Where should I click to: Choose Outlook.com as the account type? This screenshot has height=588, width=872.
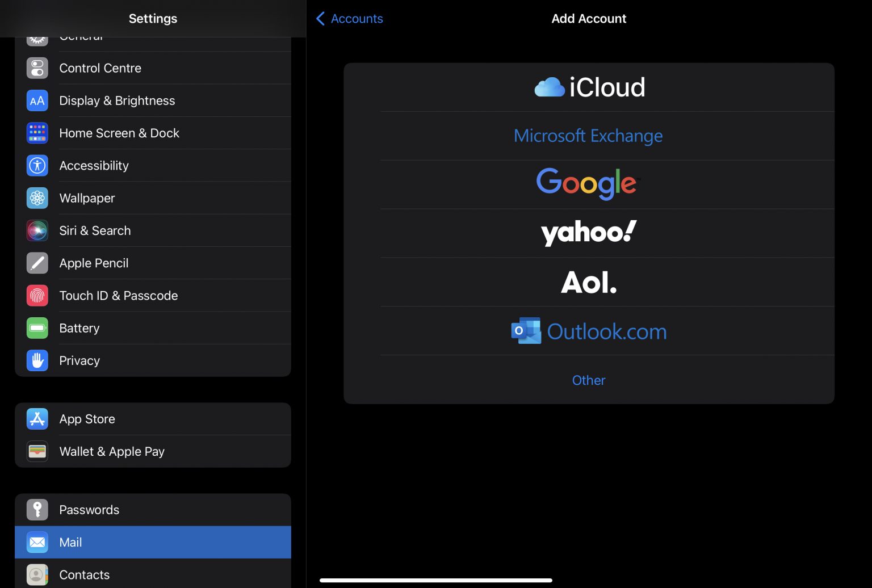[x=589, y=331]
